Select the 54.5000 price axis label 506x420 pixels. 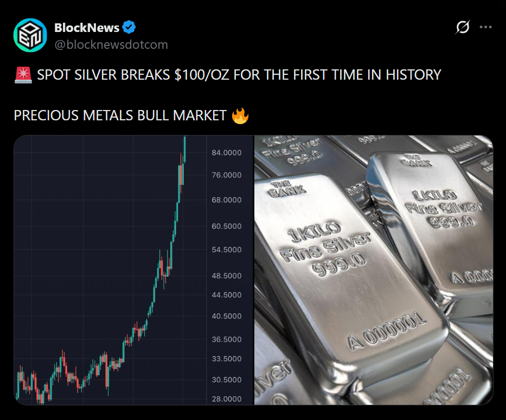point(226,250)
